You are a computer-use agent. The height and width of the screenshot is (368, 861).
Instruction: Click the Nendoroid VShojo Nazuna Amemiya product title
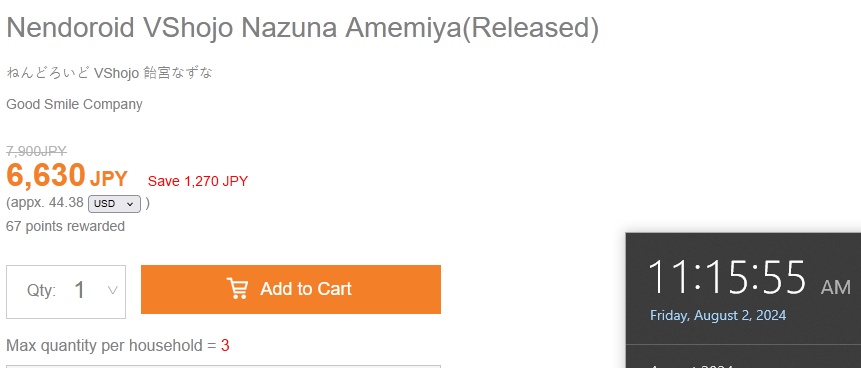coord(303,28)
